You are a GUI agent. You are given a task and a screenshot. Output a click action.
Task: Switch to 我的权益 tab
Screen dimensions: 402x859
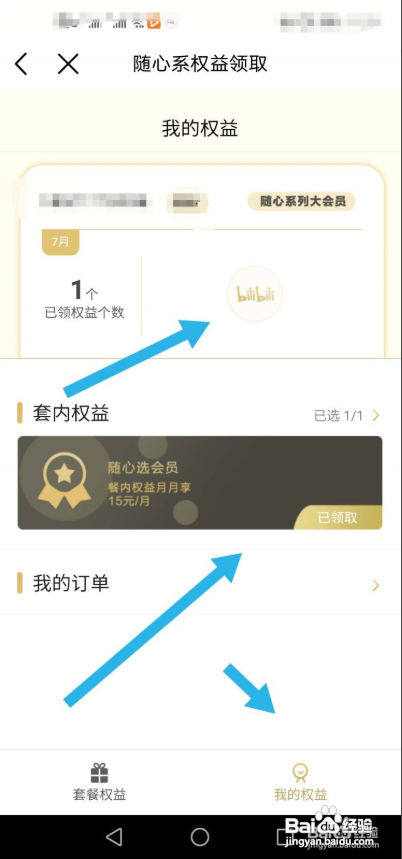click(x=300, y=782)
